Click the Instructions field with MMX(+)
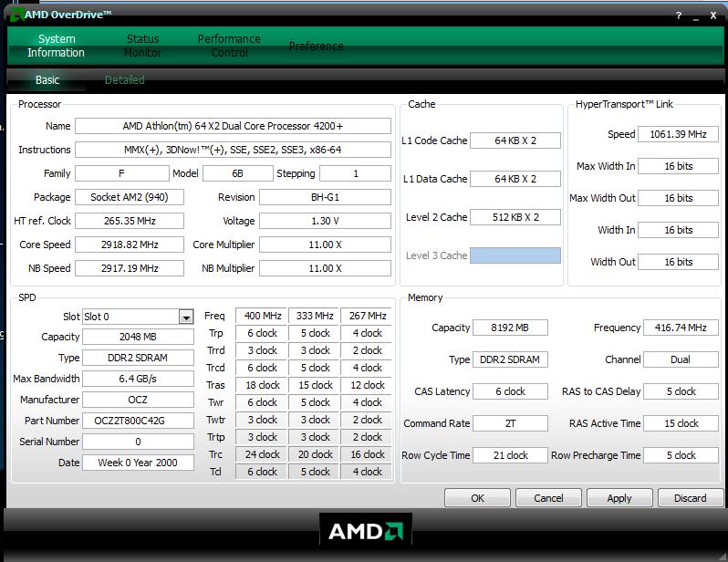Viewport: 728px width, 562px height. (x=233, y=150)
